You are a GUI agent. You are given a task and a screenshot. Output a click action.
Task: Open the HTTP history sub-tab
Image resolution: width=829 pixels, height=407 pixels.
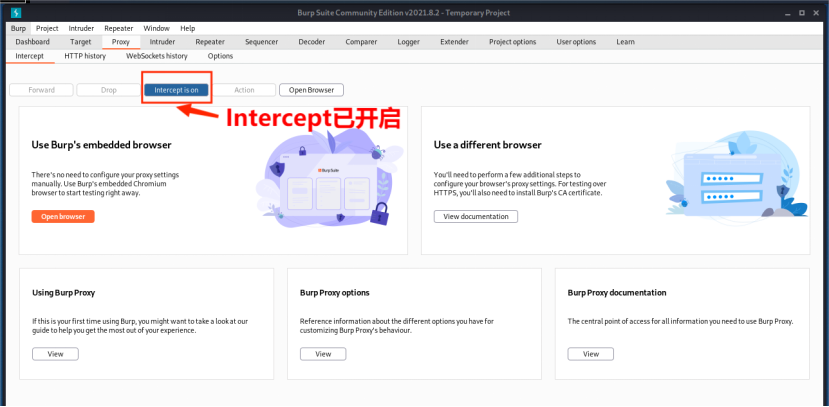85,56
